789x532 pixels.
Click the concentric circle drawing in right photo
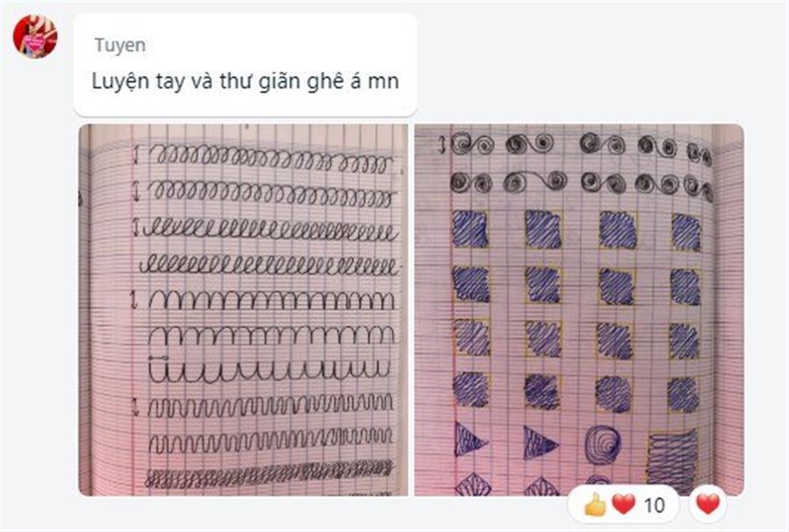[603, 444]
